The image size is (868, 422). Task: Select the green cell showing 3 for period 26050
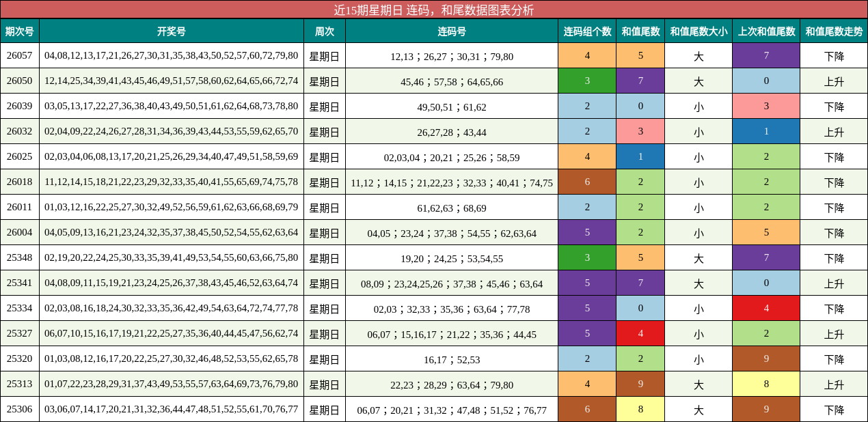(588, 81)
